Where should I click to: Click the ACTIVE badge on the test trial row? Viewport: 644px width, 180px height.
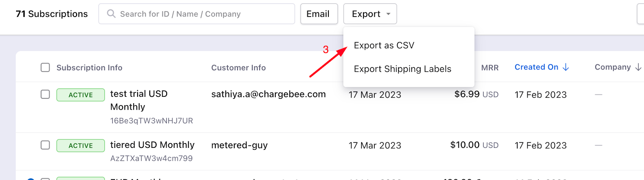pos(80,95)
